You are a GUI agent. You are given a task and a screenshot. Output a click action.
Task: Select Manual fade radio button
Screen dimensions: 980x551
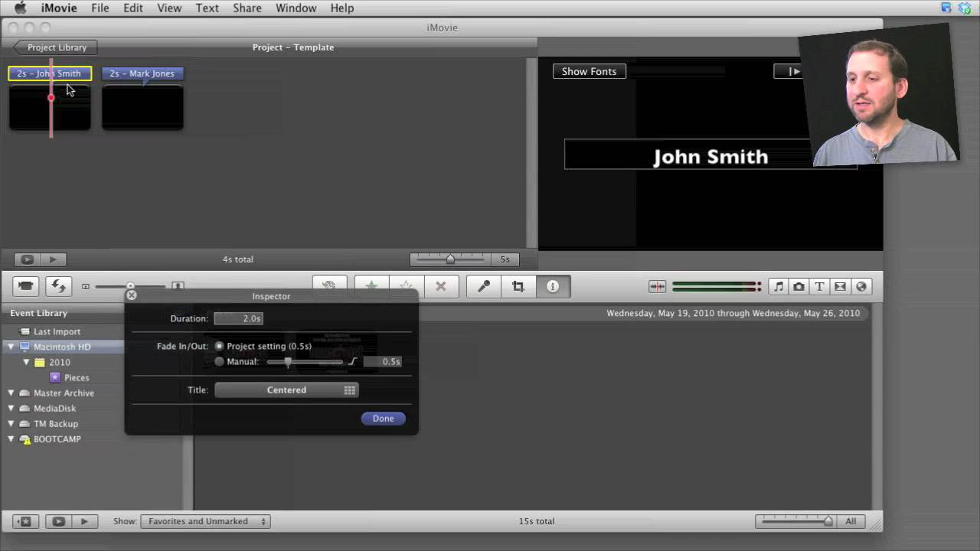pyautogui.click(x=219, y=361)
